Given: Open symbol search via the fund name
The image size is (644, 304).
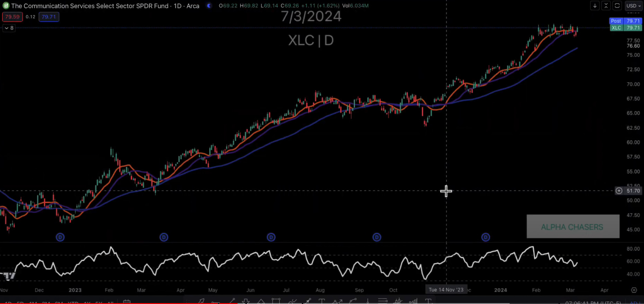Looking at the screenshot, I should click(90, 6).
